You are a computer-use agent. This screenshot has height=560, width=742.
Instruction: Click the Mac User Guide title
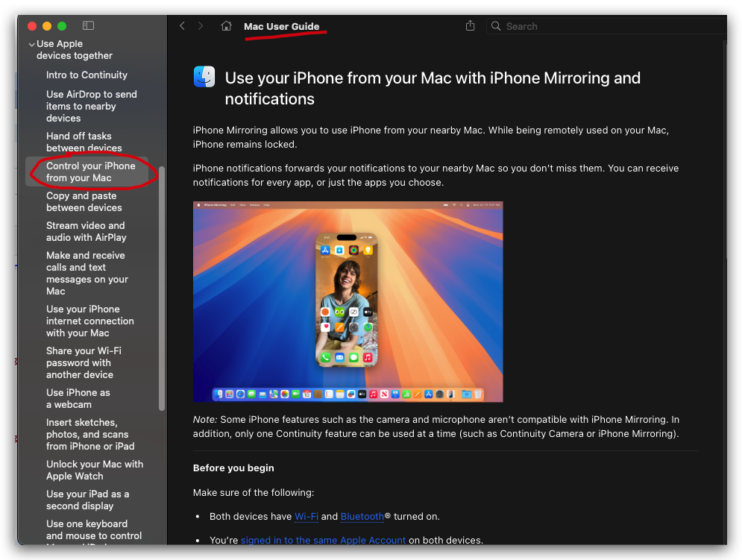282,27
